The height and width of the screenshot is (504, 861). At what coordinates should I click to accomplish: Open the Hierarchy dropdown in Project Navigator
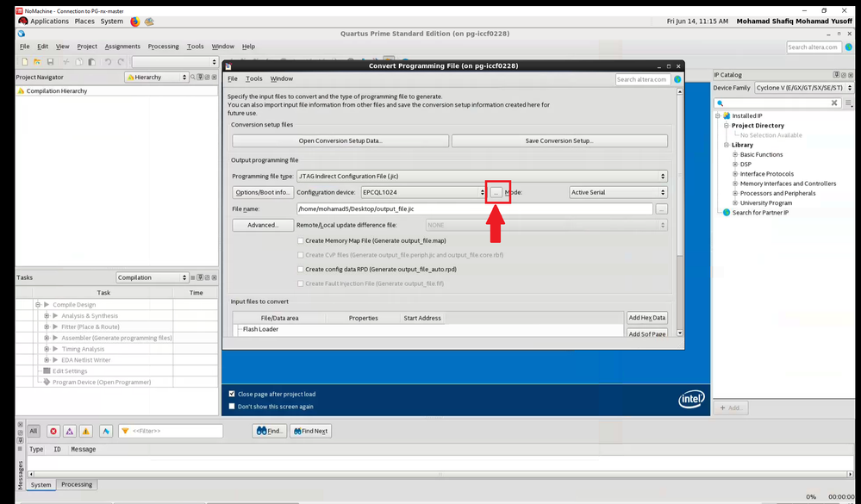[157, 78]
